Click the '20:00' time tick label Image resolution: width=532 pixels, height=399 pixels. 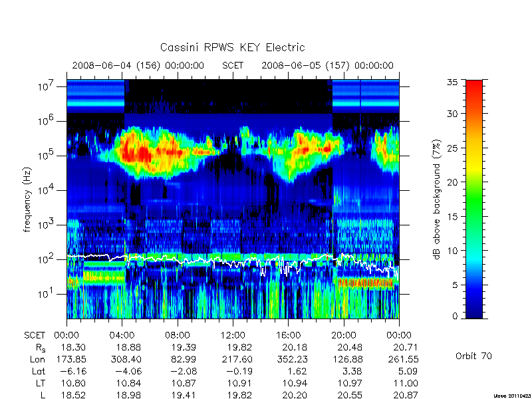coord(343,336)
